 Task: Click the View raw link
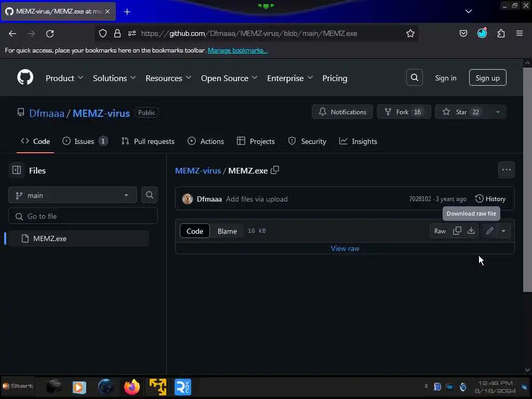coord(345,248)
